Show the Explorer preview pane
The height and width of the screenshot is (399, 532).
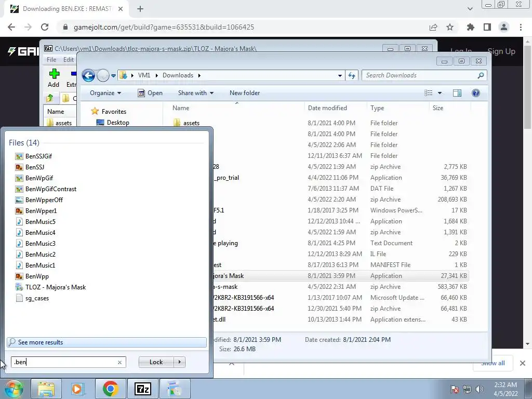(x=457, y=93)
